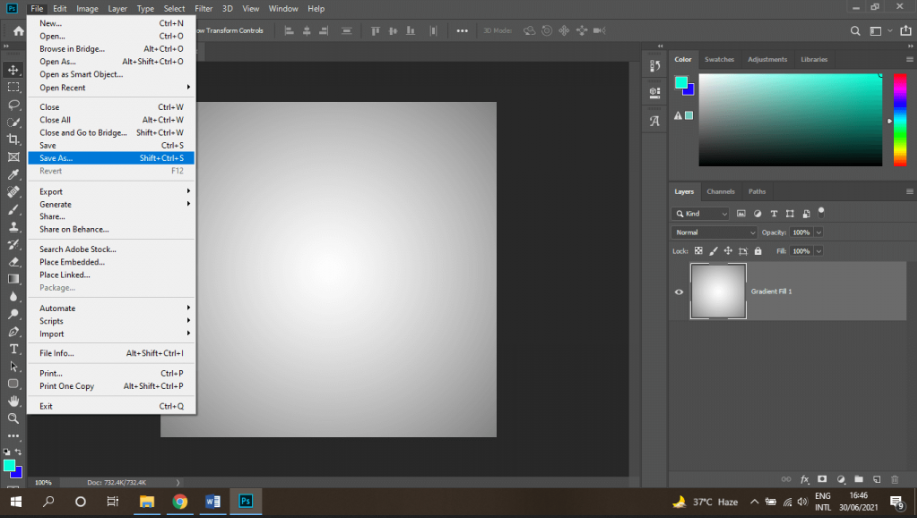Click the Share image icon

coord(905,30)
